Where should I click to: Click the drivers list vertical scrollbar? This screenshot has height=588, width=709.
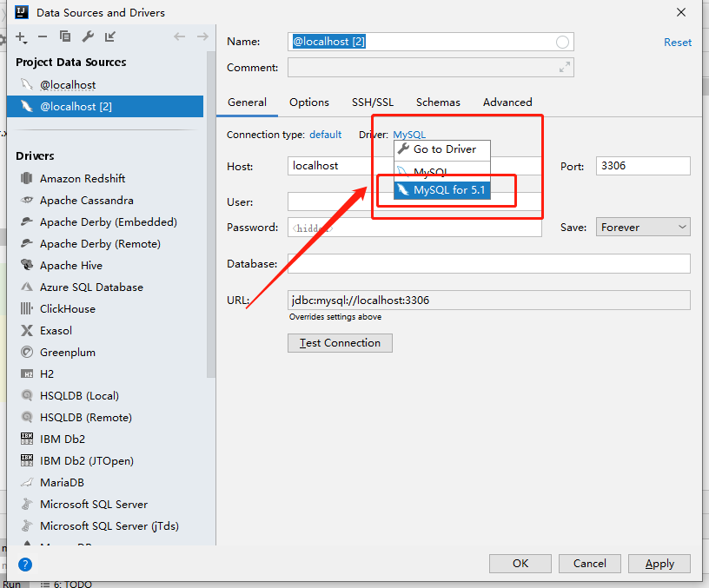(211, 215)
